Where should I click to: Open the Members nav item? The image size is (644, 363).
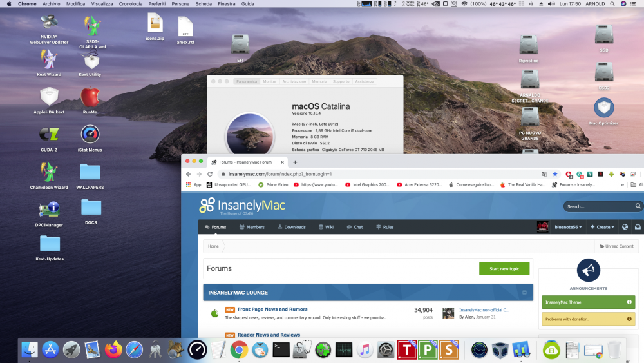(x=252, y=226)
